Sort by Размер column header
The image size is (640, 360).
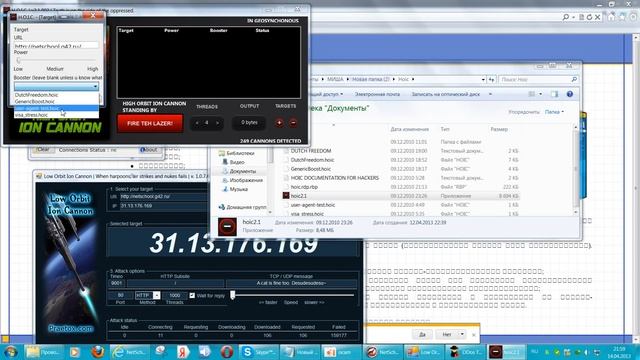pos(499,129)
